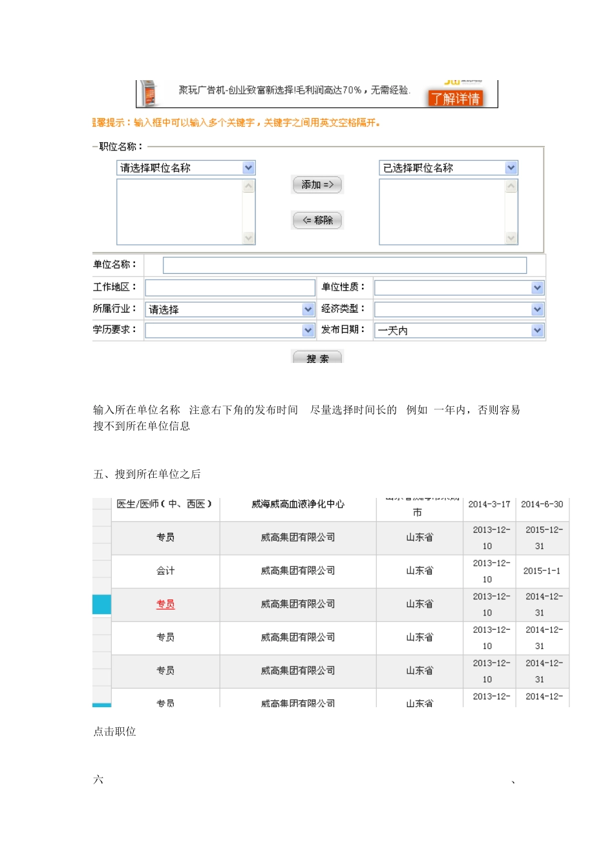Click 威高集团有限公司 in the 会计 row
Image resolution: width=614 pixels, height=868 pixels.
pos(298,571)
